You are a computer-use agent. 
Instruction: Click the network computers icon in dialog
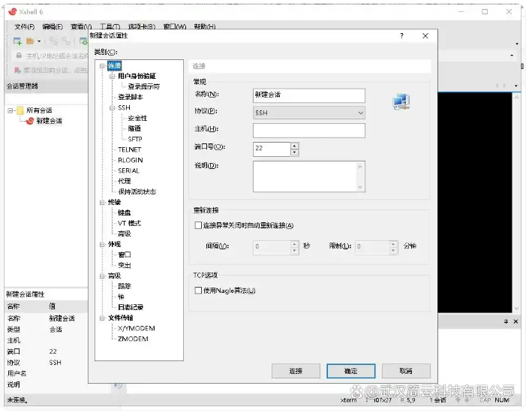click(401, 102)
